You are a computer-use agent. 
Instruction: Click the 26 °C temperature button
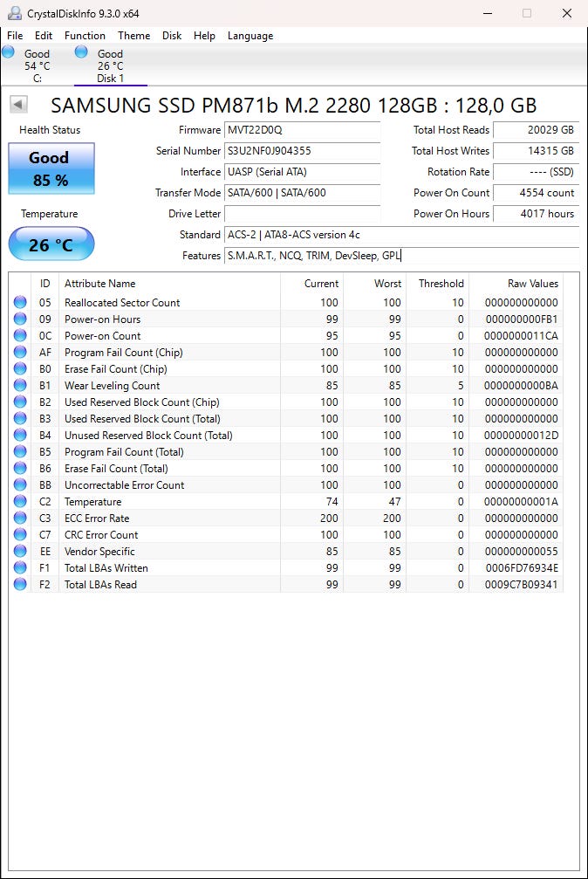pyautogui.click(x=51, y=244)
